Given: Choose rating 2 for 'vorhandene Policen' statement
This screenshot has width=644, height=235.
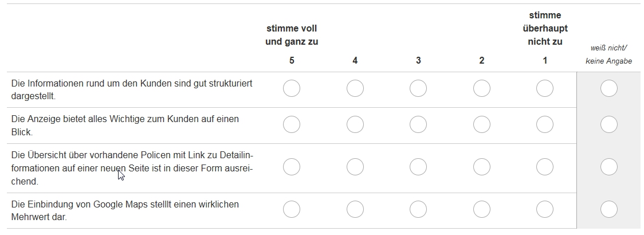Looking at the screenshot, I should 482,167.
